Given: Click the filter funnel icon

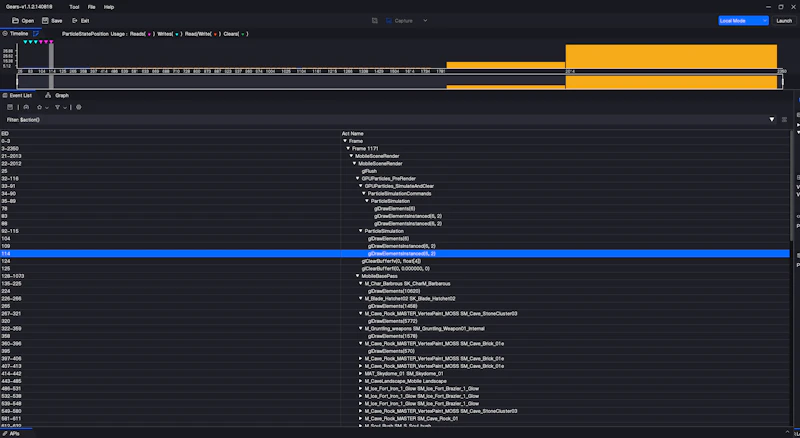Looking at the screenshot, I should tap(57, 107).
